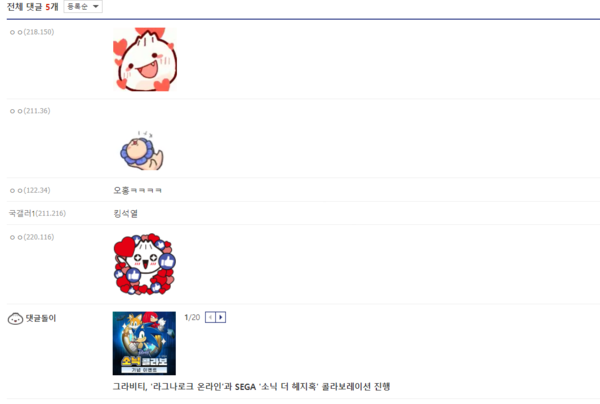Click the dropdown arrow next to 등록순
The image size is (600, 404).
[96, 7]
